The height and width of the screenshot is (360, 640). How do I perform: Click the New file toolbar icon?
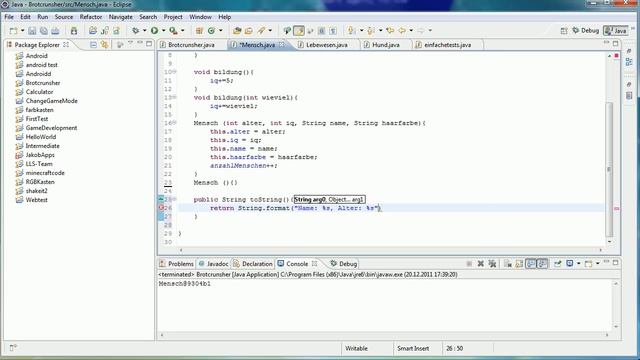pos(13,31)
